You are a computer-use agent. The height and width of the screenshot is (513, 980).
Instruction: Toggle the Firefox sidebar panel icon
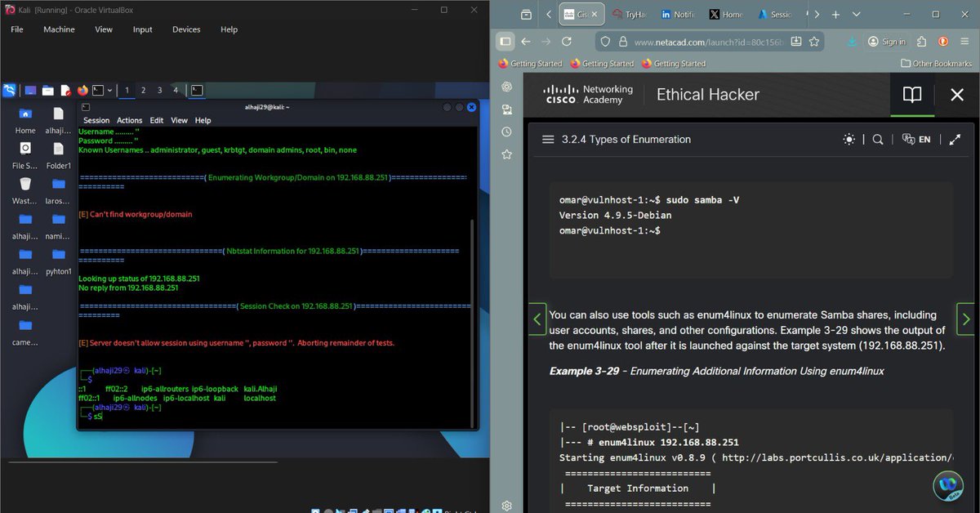coord(505,41)
